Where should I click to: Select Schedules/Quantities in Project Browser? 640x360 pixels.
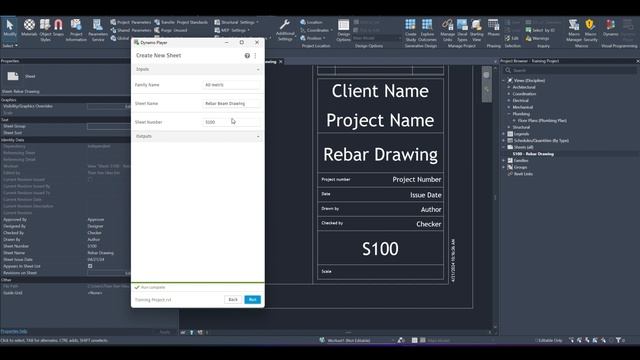tap(541, 140)
